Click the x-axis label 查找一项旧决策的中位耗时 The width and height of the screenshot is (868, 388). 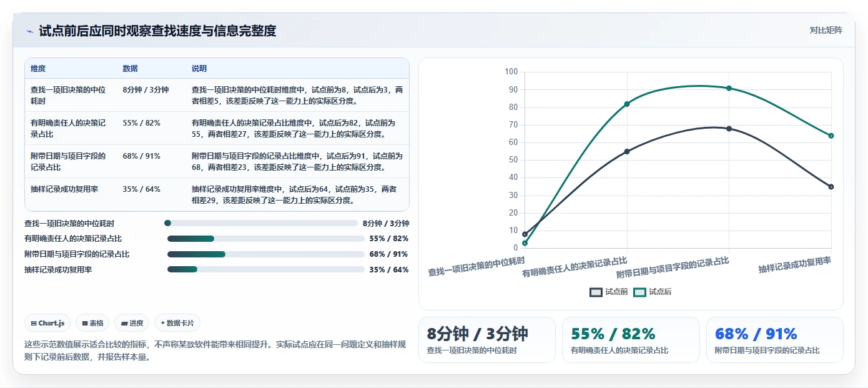click(x=476, y=266)
